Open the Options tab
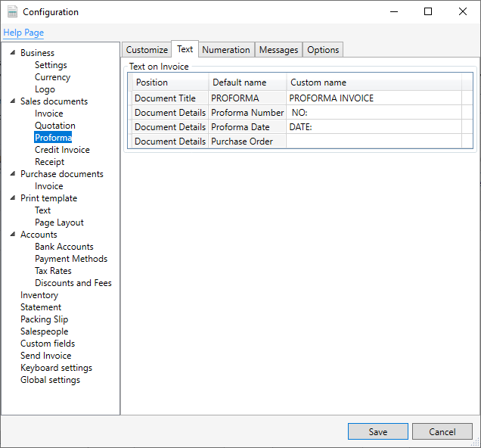This screenshot has width=481, height=448. [x=323, y=50]
